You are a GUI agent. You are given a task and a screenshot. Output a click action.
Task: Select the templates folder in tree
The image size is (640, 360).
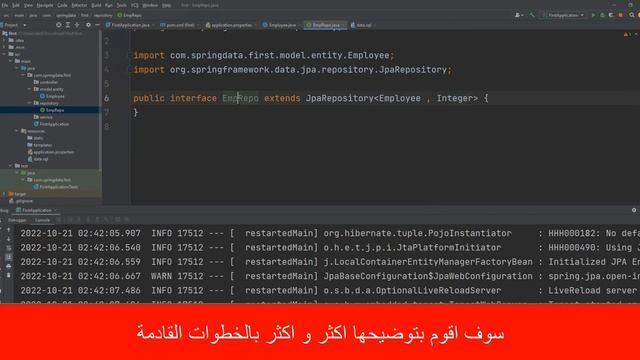tap(40, 145)
